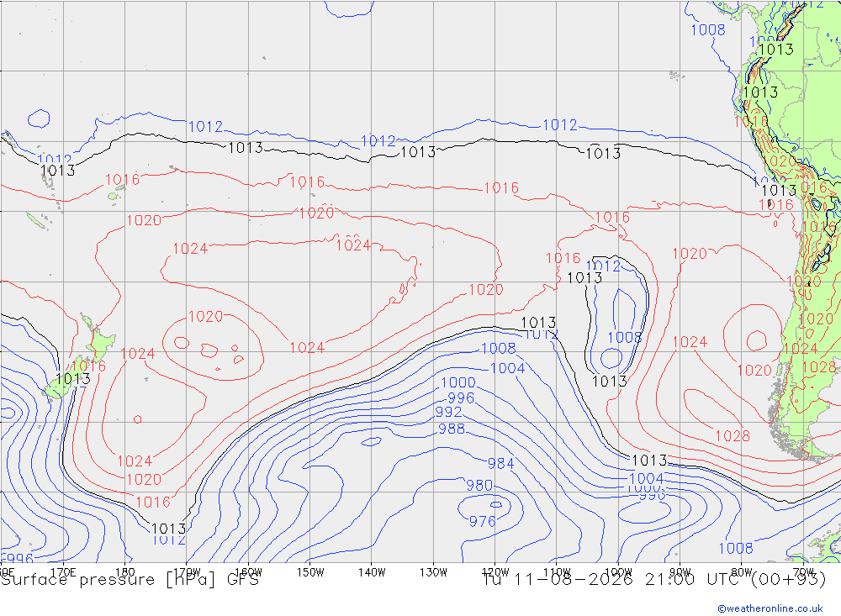Click the "80W" longitude label
The image size is (841, 616).
tap(742, 572)
